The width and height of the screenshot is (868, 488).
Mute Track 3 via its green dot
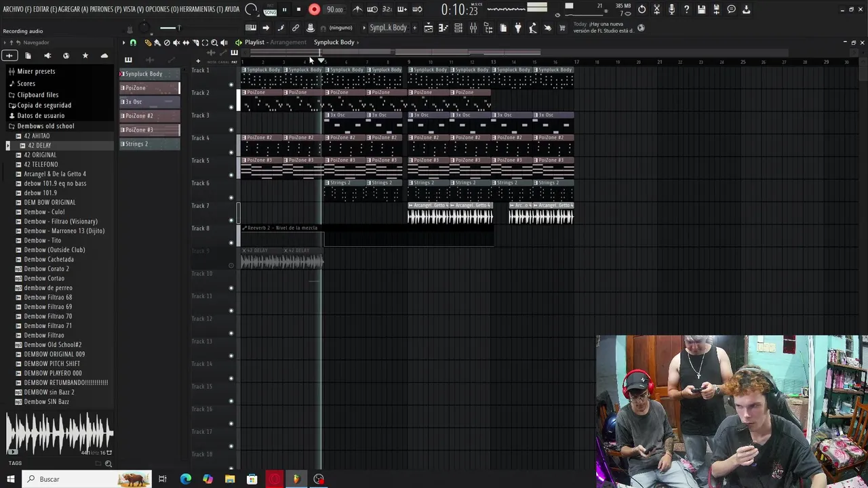pos(231,129)
